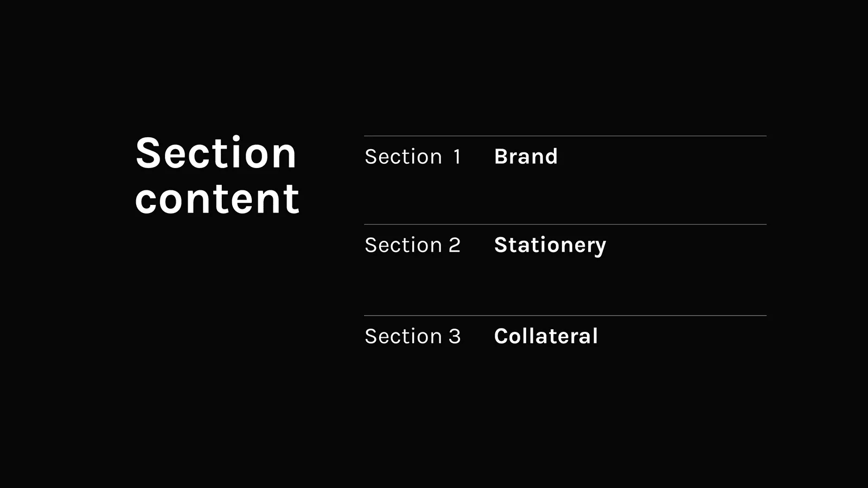Select the numeral 3 in the Collateral row
Screen dimensions: 868x488
[455, 336]
